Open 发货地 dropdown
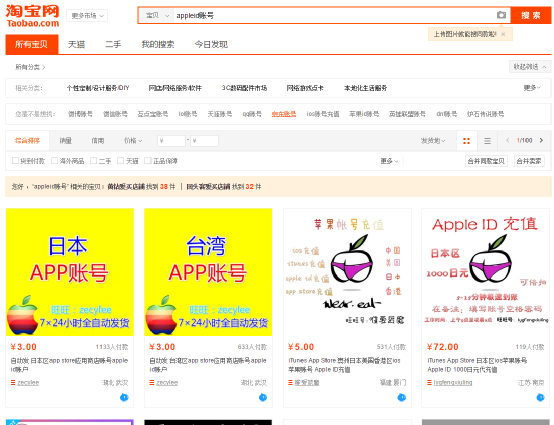The width and height of the screenshot is (554, 425). click(x=433, y=141)
